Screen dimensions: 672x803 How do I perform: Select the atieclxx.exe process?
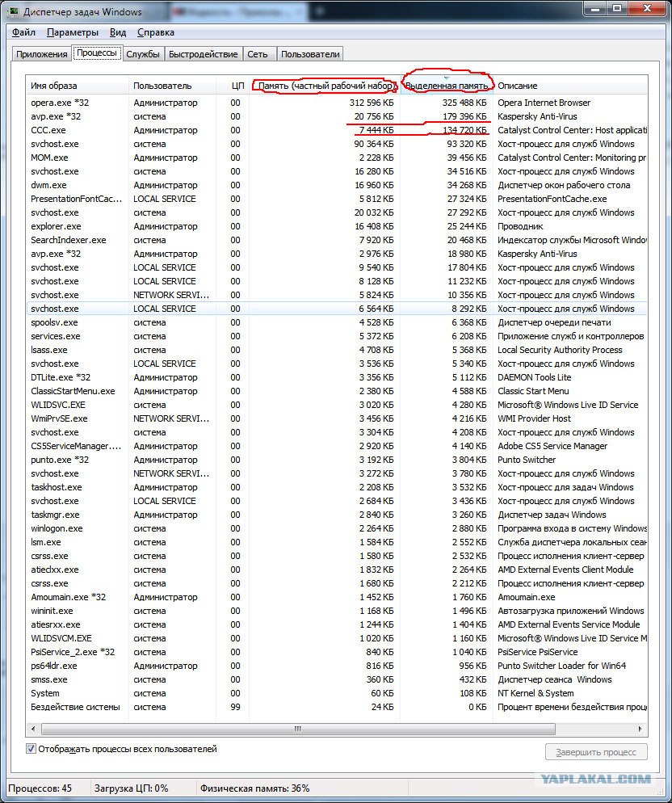[x=337, y=570]
